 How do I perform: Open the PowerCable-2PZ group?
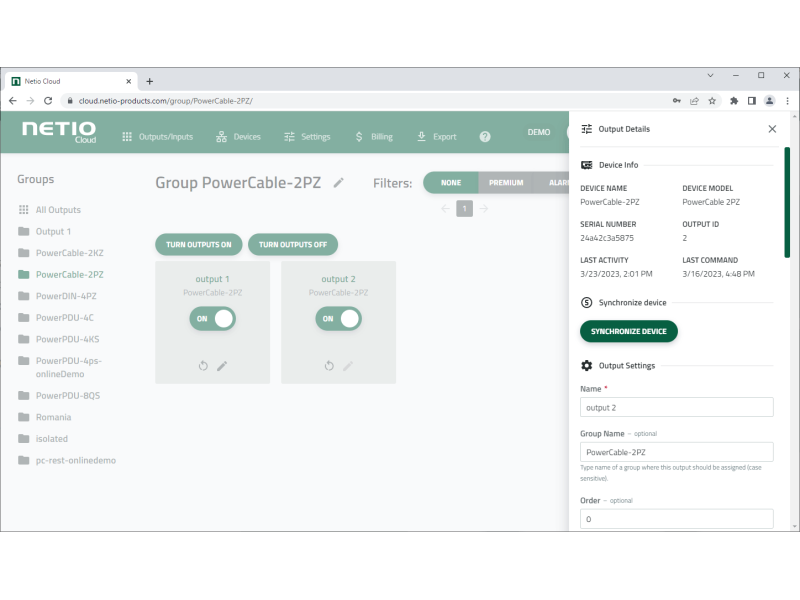[x=61, y=274]
